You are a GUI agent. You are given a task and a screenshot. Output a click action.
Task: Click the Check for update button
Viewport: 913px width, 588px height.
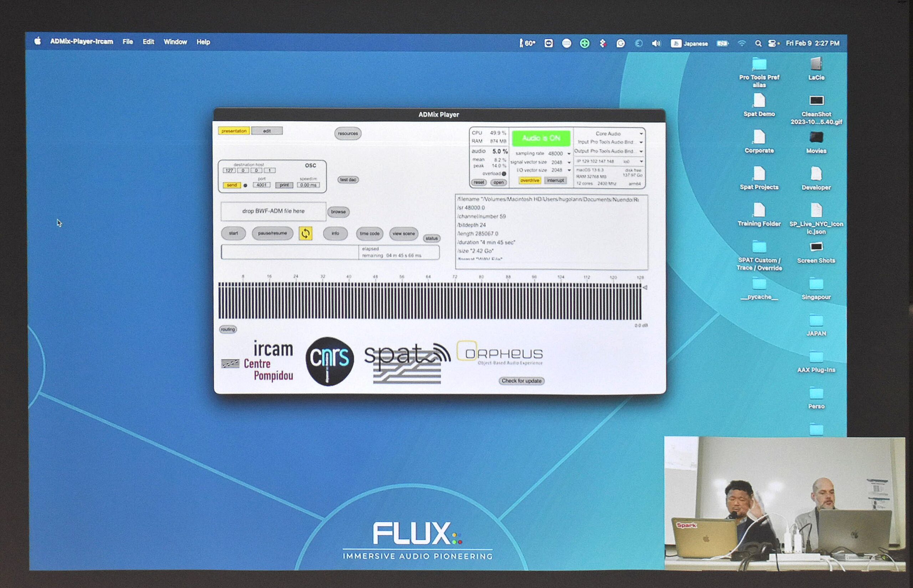click(521, 381)
